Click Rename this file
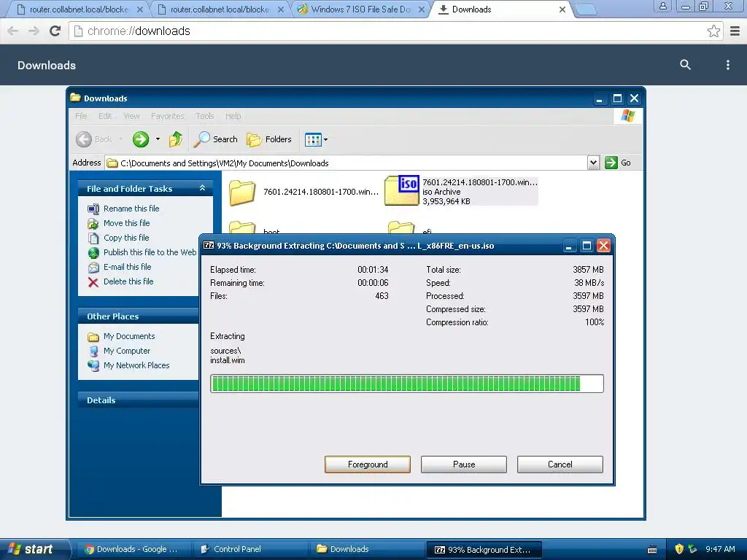The image size is (747, 560). click(x=131, y=209)
